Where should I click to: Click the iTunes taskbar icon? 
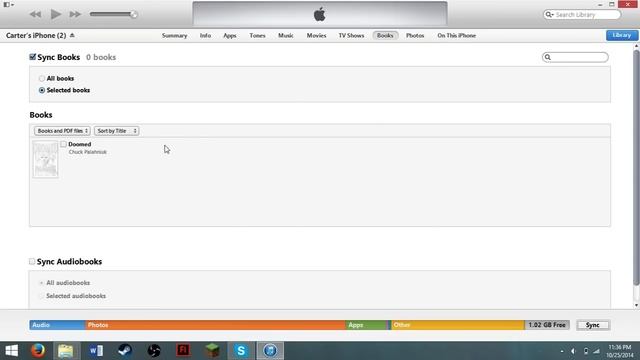[270, 351]
